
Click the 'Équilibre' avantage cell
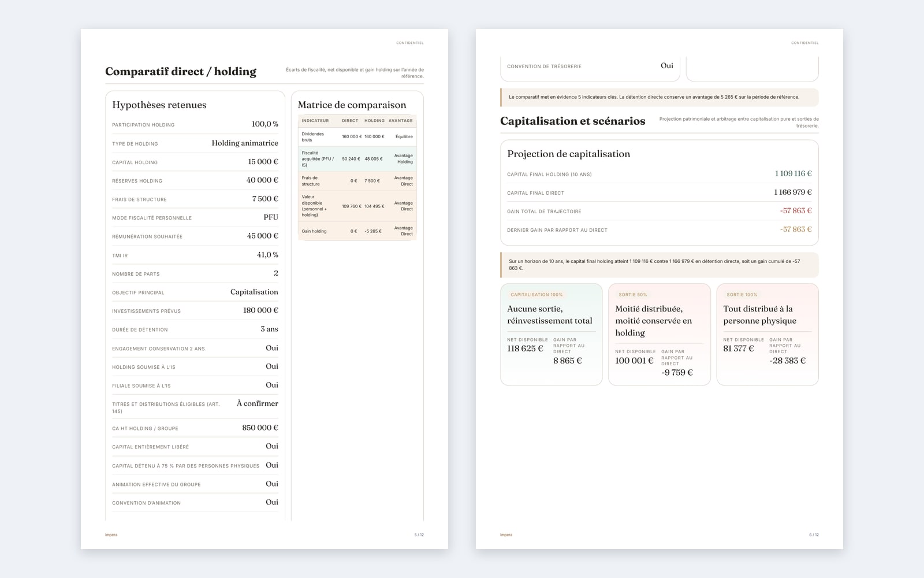[404, 136]
